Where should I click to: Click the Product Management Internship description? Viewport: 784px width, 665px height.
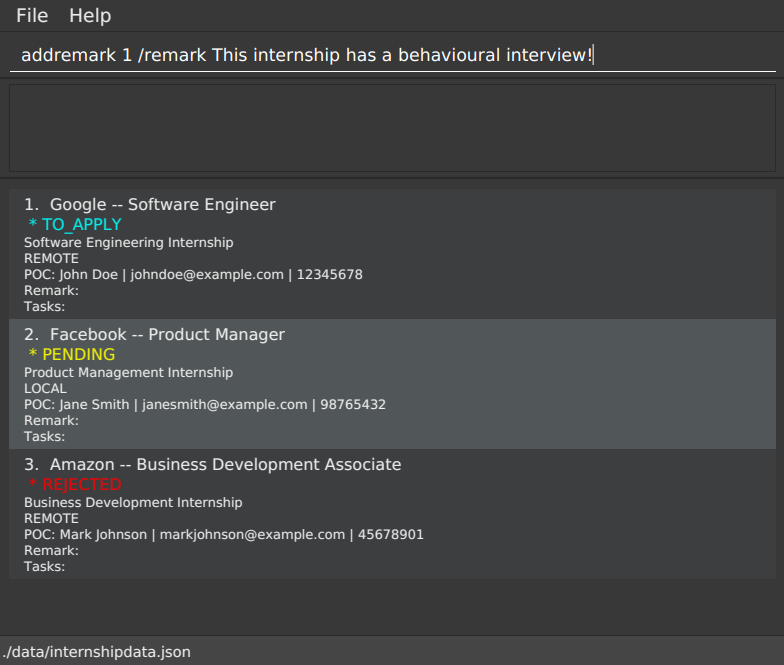point(128,373)
